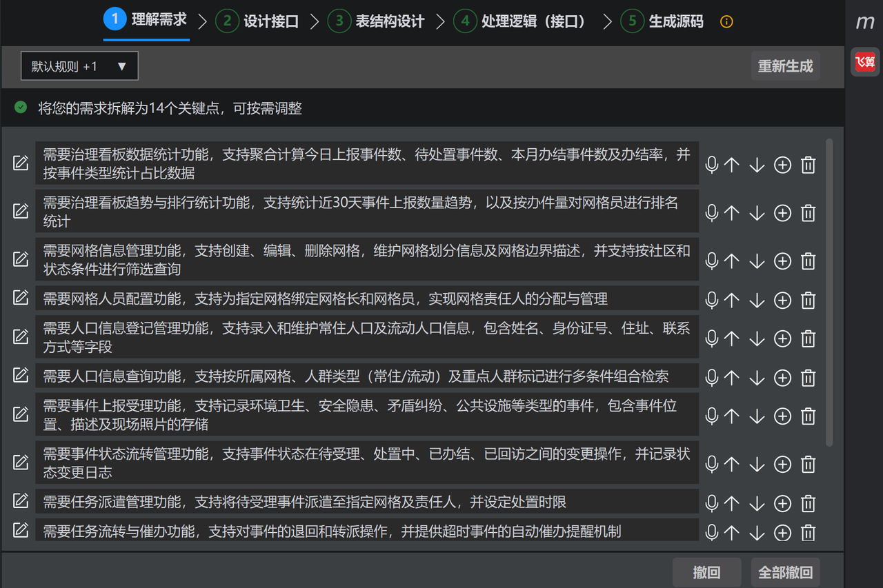
Task: Move 治理看板数据统计 requirement down
Action: [757, 165]
